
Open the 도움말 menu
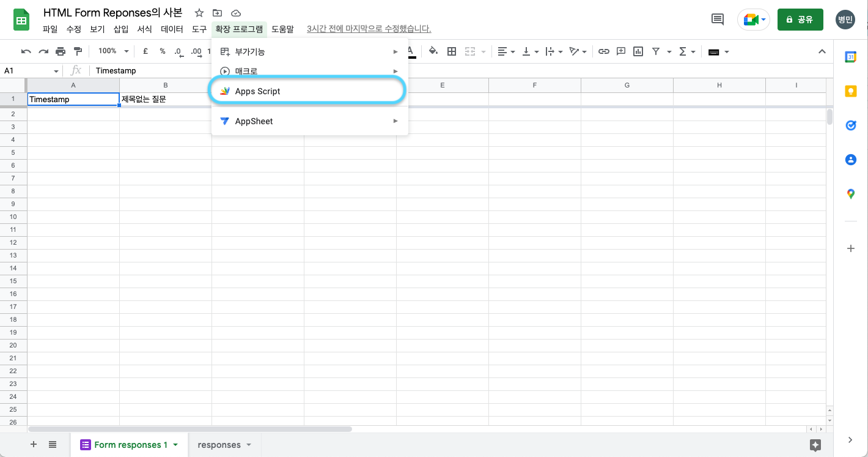coord(282,29)
